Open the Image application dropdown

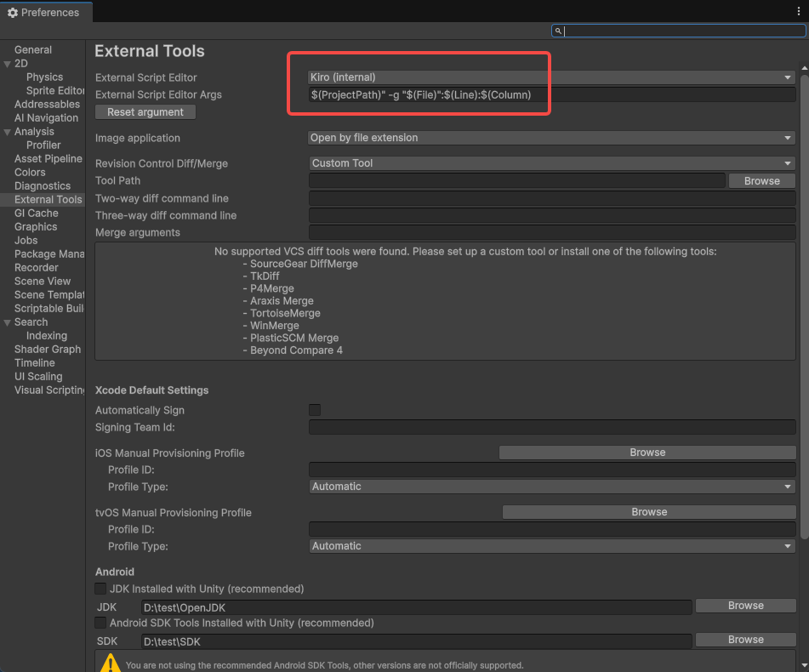pos(551,138)
